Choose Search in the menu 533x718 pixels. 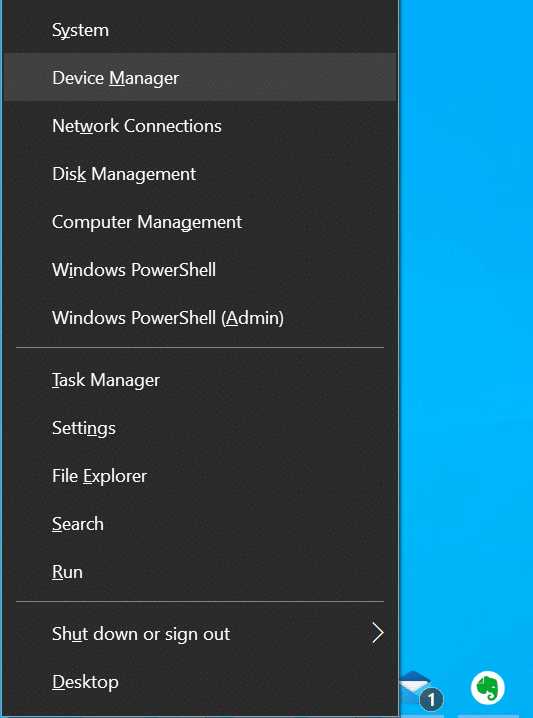point(200,524)
